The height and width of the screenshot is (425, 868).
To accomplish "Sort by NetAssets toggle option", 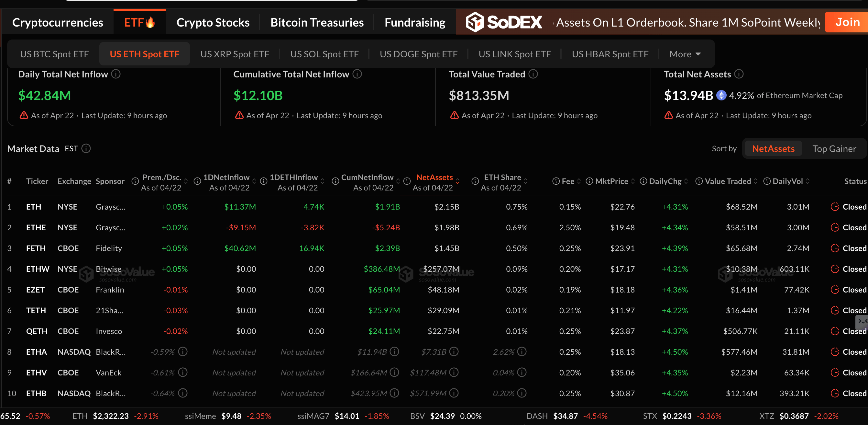I will (x=773, y=149).
